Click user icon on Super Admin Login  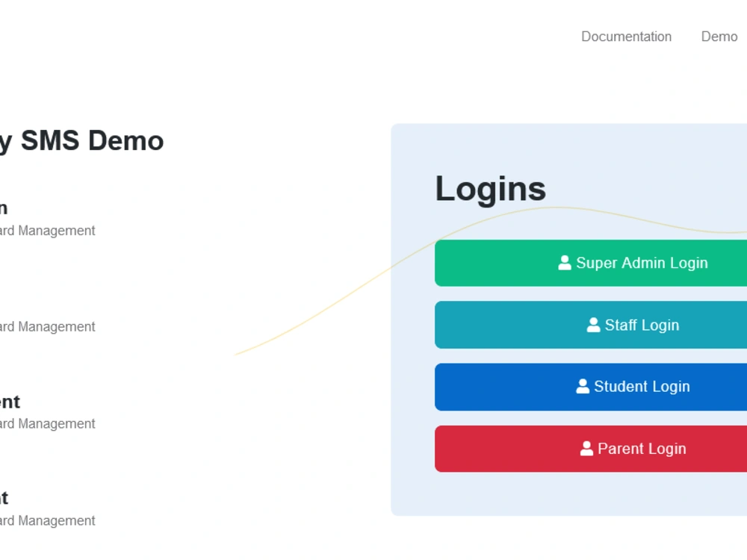click(x=565, y=262)
